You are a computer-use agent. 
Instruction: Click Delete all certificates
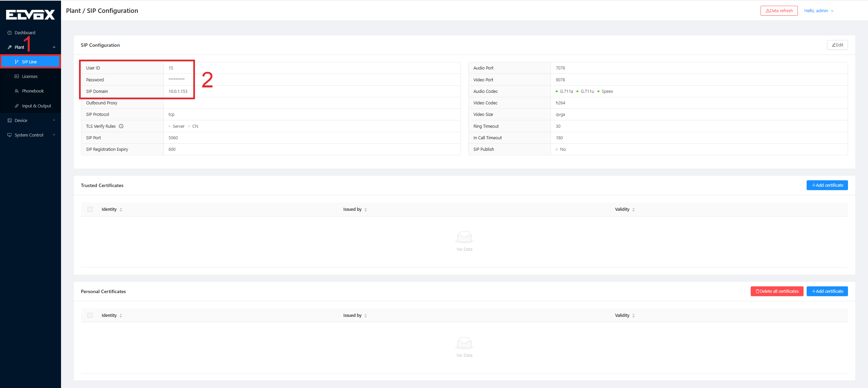point(777,291)
